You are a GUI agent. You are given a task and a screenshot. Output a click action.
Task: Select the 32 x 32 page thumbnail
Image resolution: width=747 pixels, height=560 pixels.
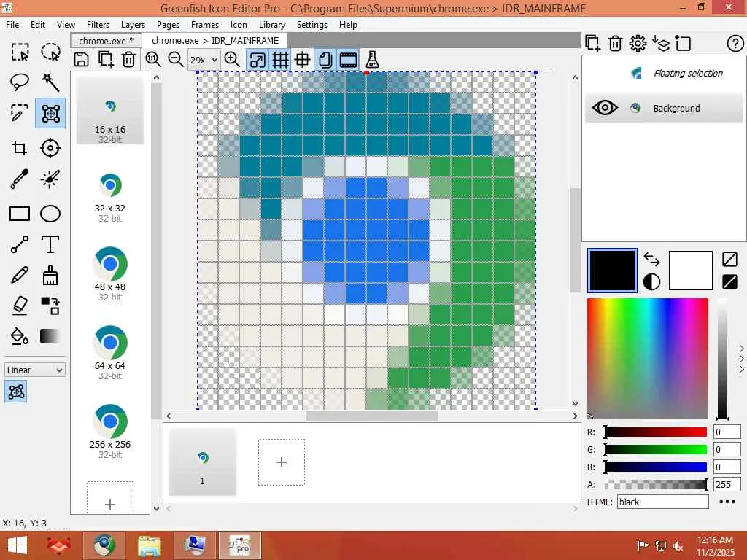point(110,197)
